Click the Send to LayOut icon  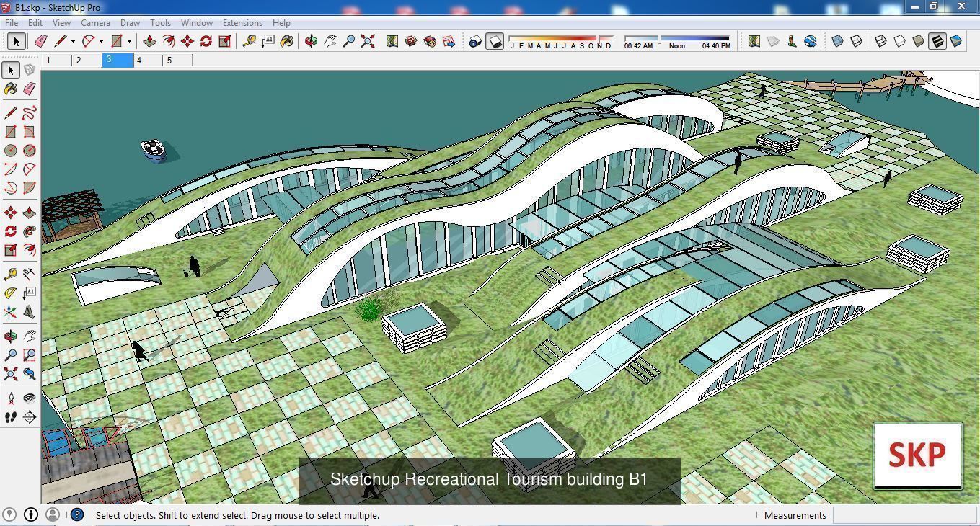449,41
